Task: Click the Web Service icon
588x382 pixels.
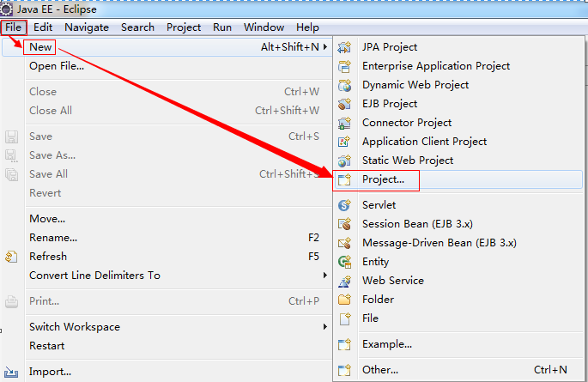Action: [x=344, y=281]
